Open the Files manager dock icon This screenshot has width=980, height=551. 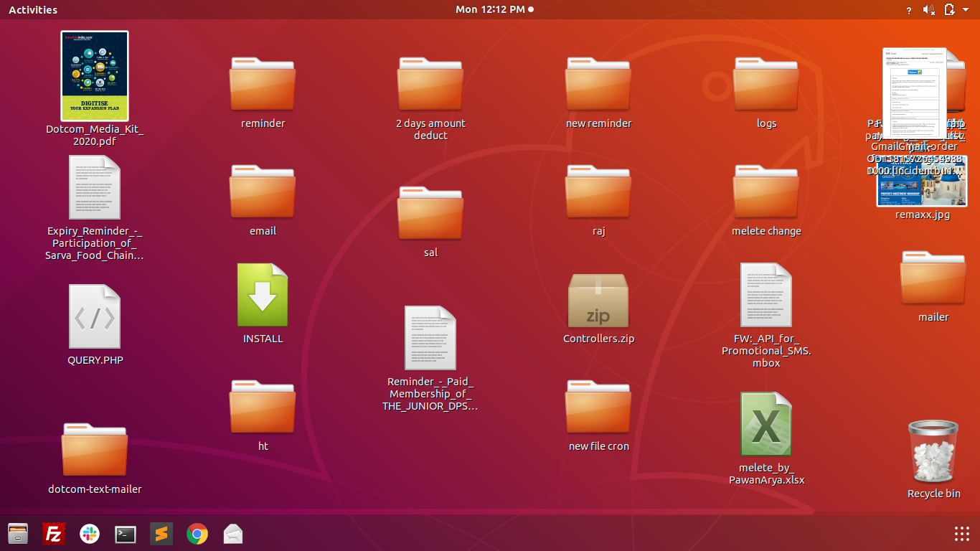18,534
